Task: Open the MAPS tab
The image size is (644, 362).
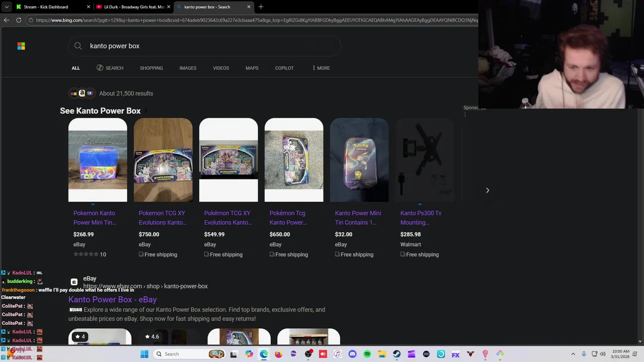Action: (252, 68)
